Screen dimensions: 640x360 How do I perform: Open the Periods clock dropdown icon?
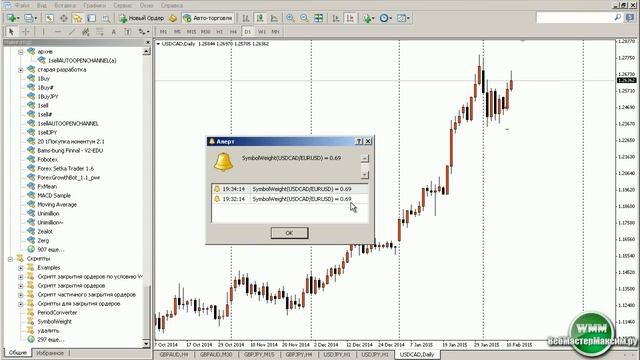tap(385, 18)
